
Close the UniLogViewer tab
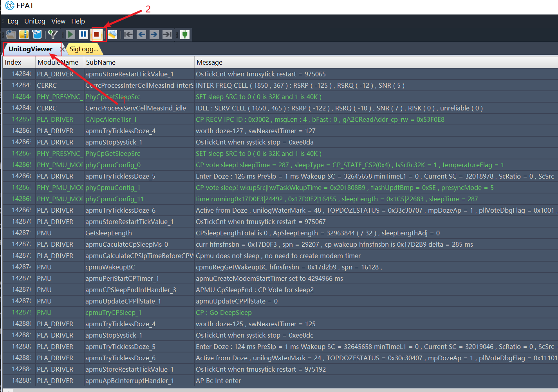click(x=62, y=49)
